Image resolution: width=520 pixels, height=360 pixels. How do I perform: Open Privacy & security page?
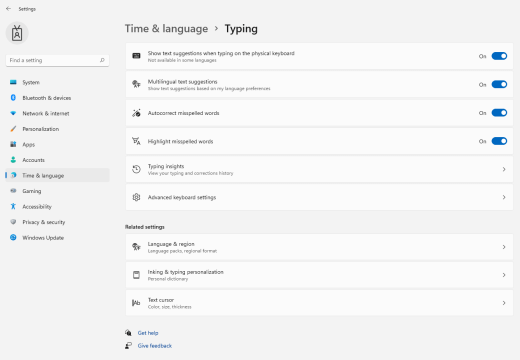[57, 222]
